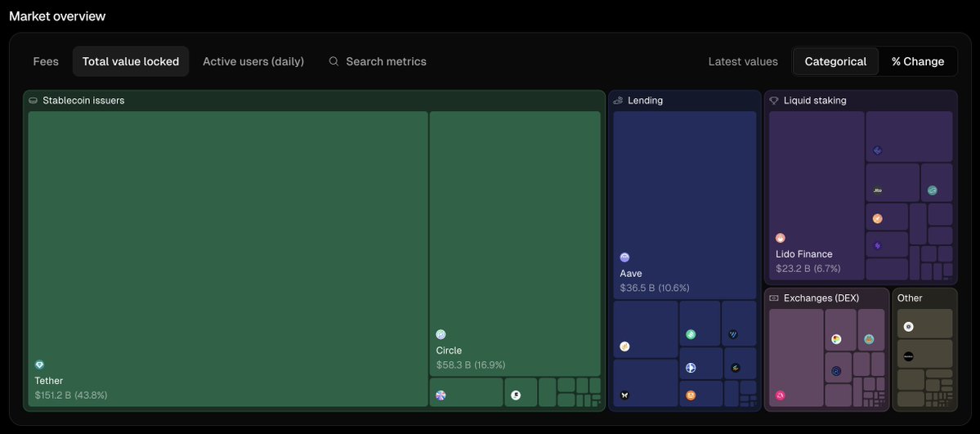Click the blue globe logo in Lending
This screenshot has height=434, width=980.
[691, 368]
